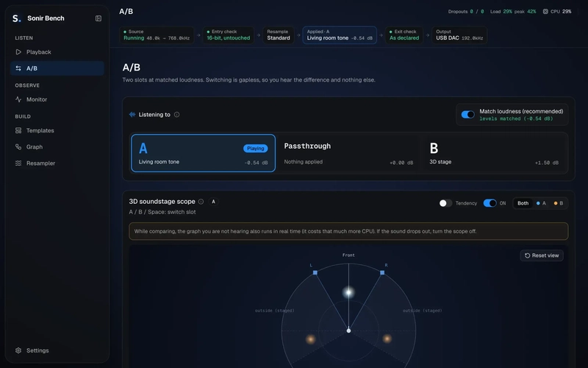Click the orange right-rear sound source
Screen dimensions: 588x368
click(387, 339)
